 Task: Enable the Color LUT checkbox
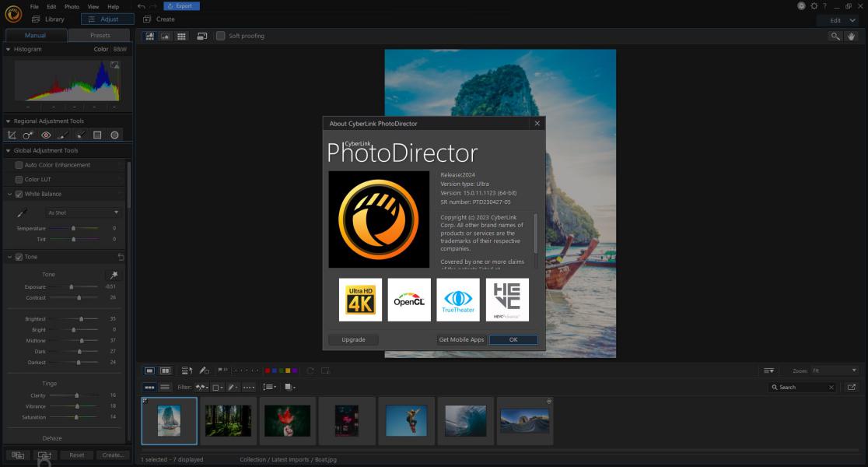[19, 180]
